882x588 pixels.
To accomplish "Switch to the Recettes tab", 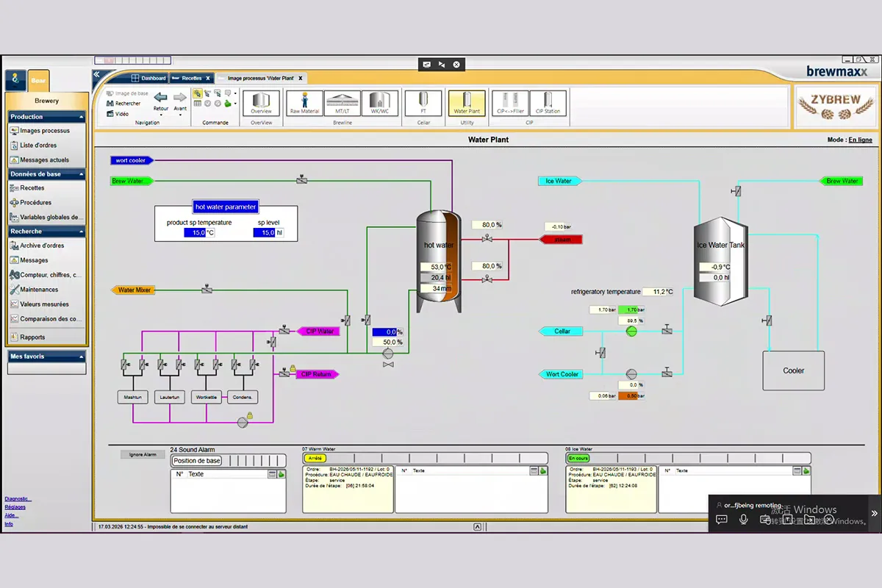I will pos(192,78).
